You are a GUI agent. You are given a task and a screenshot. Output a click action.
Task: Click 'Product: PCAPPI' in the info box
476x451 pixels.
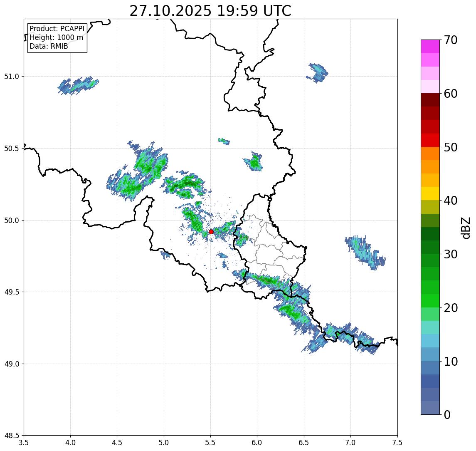point(57,29)
